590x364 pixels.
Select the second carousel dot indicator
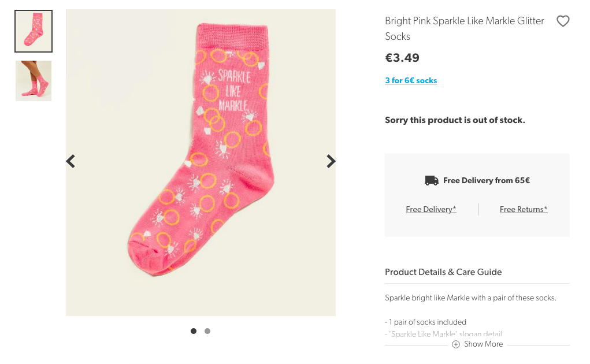pos(207,331)
